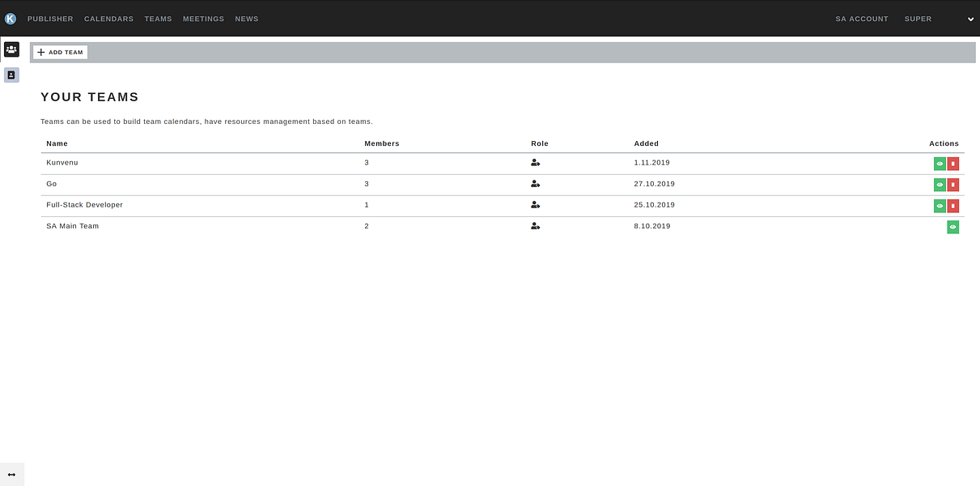Click the Your Teams heading

(x=90, y=97)
